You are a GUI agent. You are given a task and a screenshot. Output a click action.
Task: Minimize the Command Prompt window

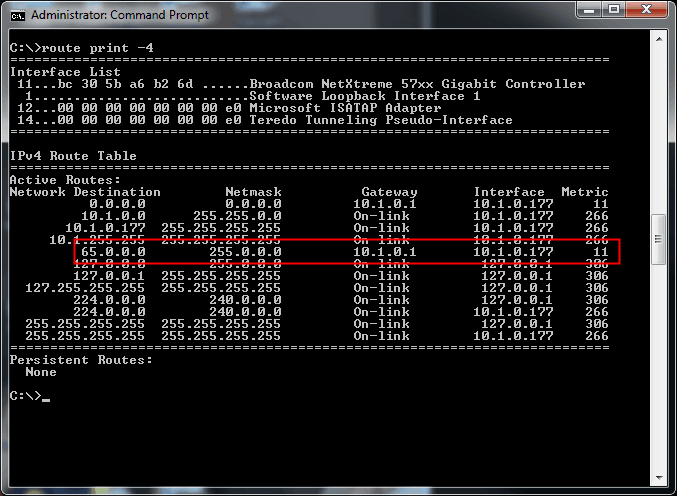point(589,10)
